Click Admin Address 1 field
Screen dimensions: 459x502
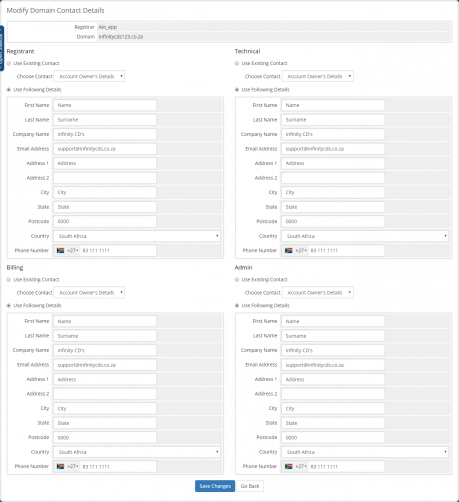click(333, 379)
